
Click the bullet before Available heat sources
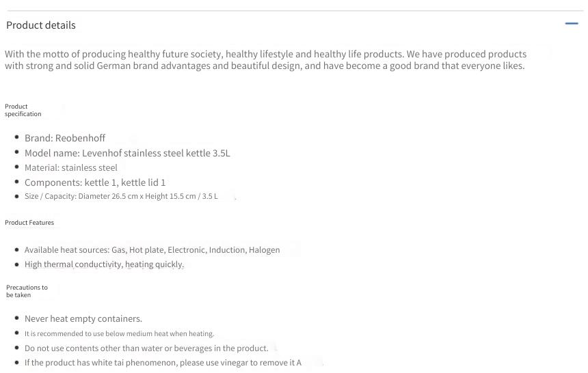click(x=16, y=249)
